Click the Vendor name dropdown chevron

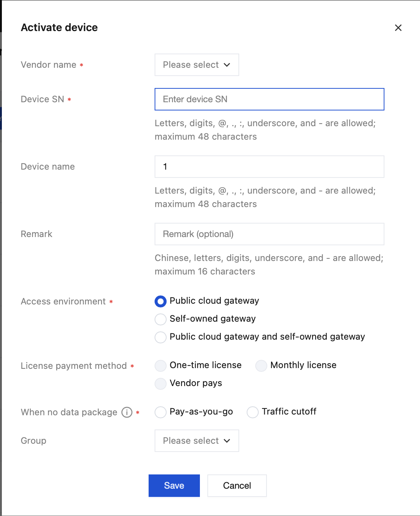[227, 65]
